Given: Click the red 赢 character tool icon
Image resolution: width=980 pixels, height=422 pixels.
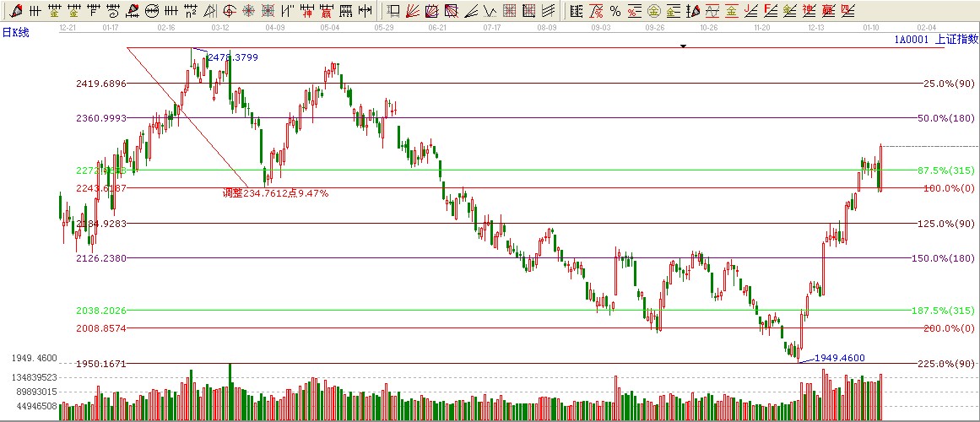Looking at the screenshot, I should [x=327, y=11].
